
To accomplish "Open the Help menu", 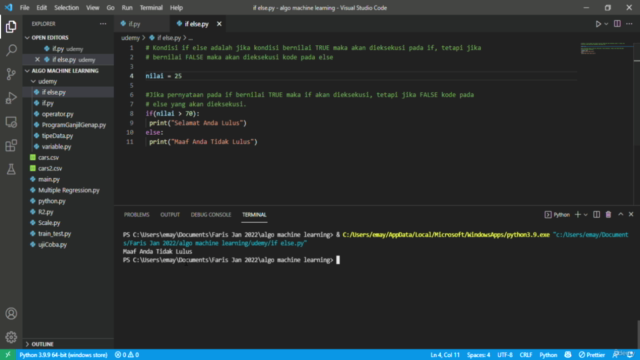I will click(176, 8).
